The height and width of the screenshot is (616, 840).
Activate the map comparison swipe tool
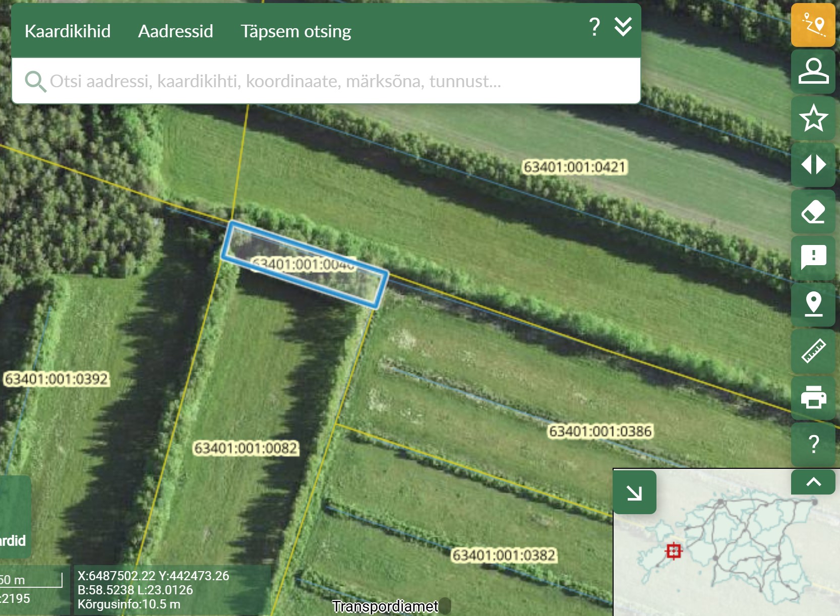click(x=813, y=164)
